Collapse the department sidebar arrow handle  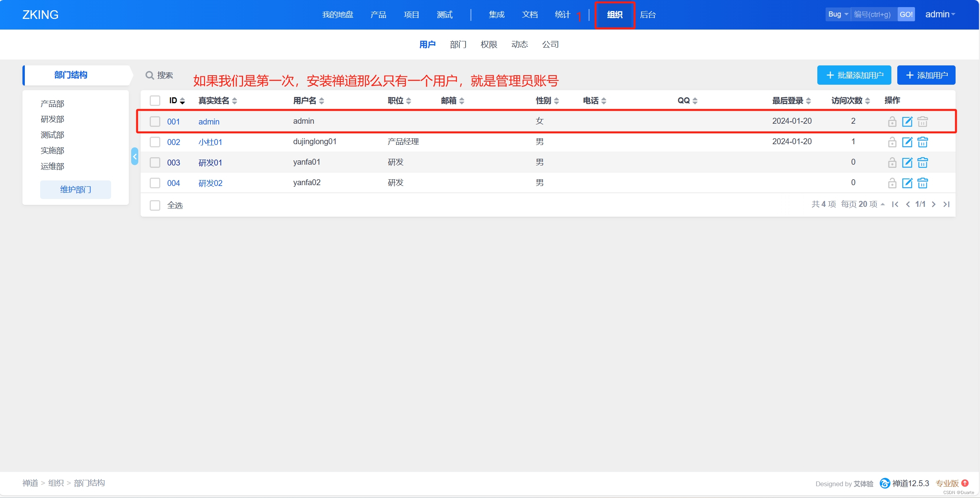tap(135, 156)
